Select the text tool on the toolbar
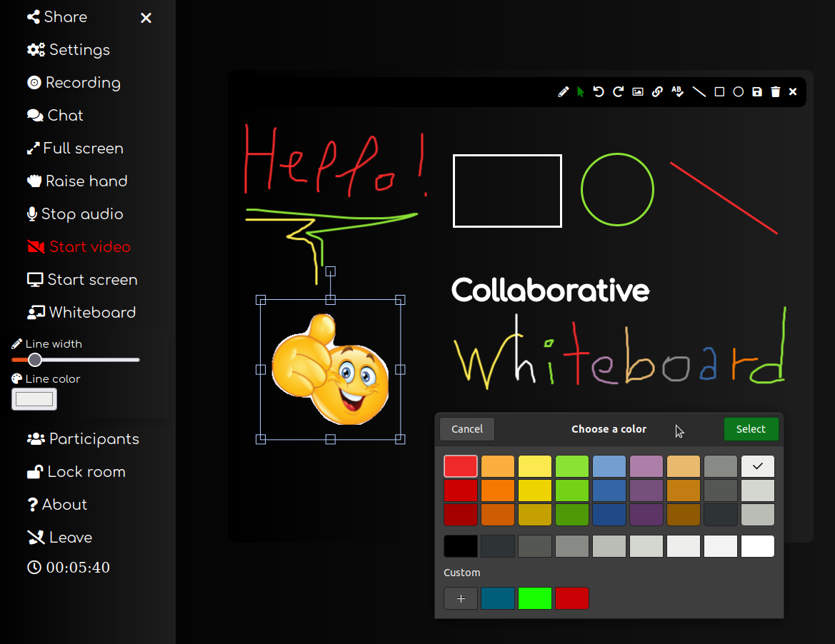The width and height of the screenshot is (835, 644). point(677,91)
